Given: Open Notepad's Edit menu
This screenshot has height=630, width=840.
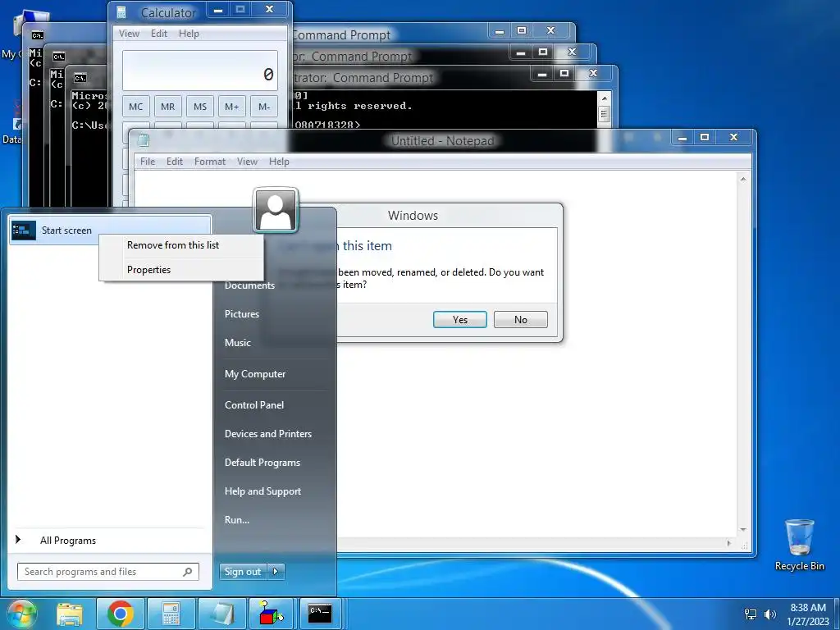Looking at the screenshot, I should (175, 162).
